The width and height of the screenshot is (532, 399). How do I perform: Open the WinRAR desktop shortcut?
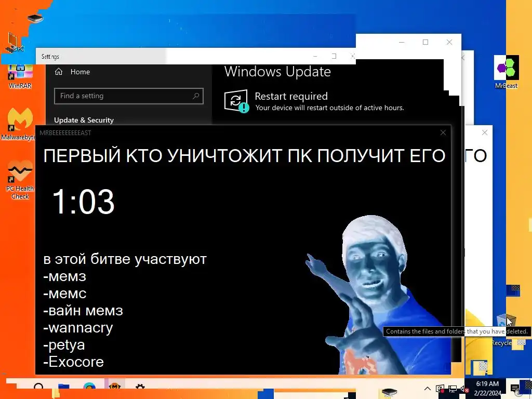point(20,76)
